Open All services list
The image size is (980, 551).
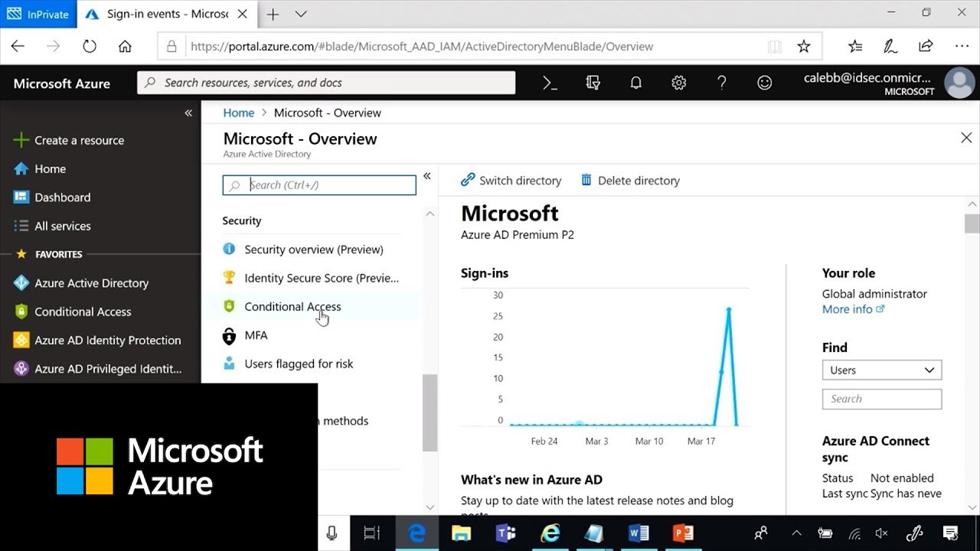point(52,226)
